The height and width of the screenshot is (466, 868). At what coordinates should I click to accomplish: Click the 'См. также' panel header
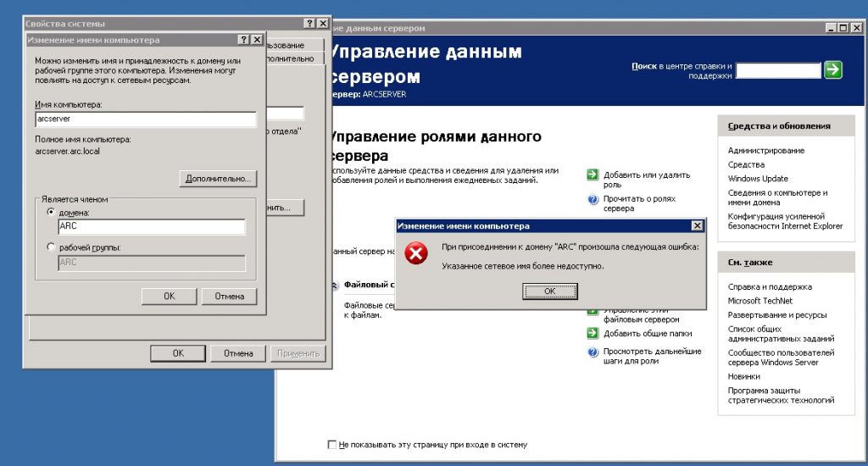point(786,263)
